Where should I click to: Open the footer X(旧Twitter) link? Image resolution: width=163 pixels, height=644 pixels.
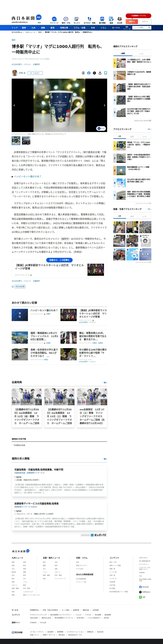(145, 592)
